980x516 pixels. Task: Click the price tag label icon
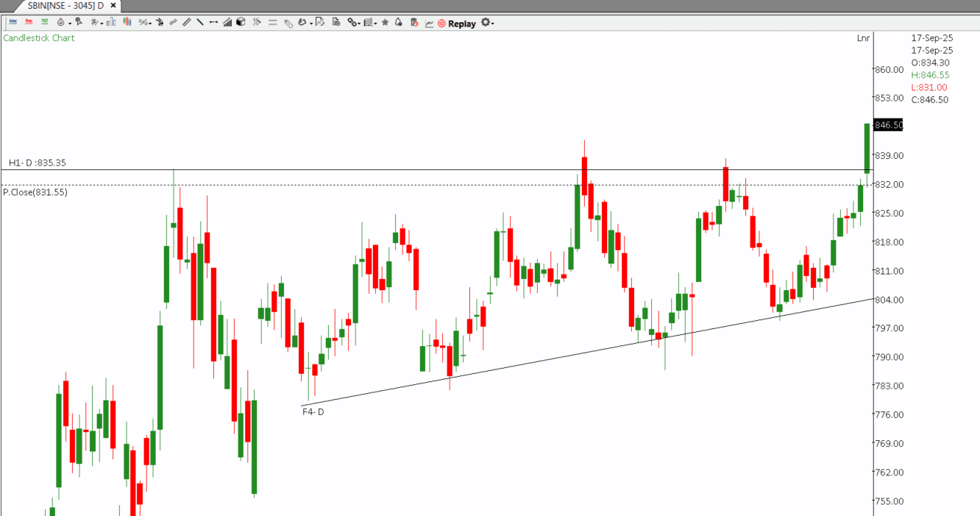[288, 23]
